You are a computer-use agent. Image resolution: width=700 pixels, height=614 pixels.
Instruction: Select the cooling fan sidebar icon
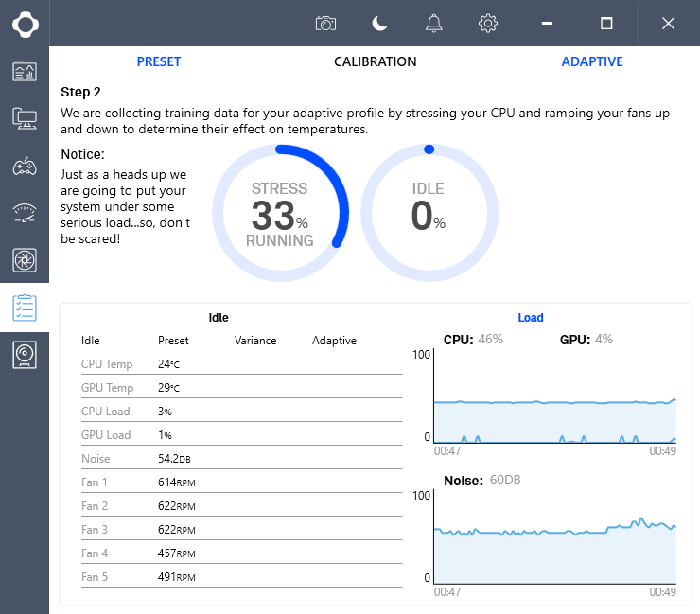[x=25, y=260]
